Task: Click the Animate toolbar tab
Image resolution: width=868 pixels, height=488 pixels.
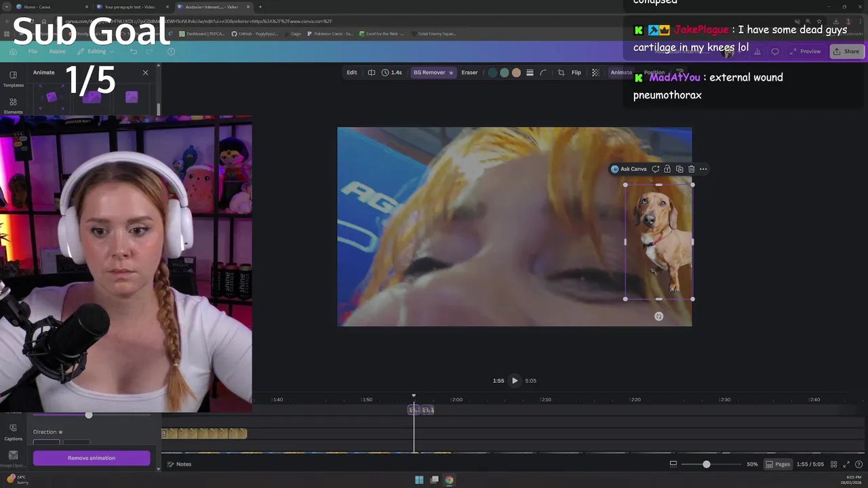Action: tap(621, 73)
